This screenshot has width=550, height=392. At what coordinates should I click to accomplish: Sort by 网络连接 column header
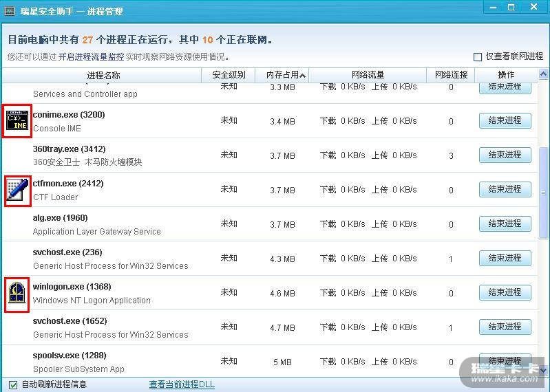pyautogui.click(x=451, y=75)
